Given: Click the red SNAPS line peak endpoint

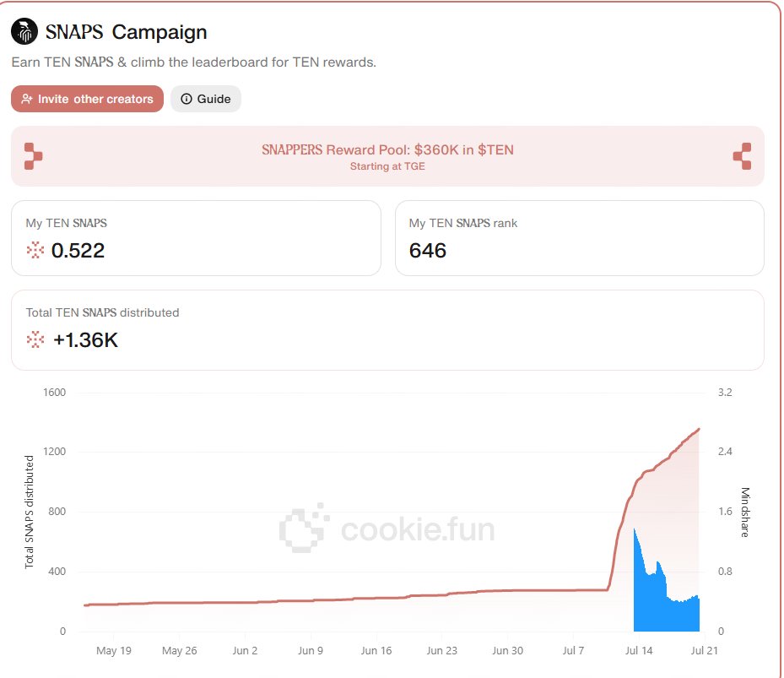Looking at the screenshot, I should [699, 429].
